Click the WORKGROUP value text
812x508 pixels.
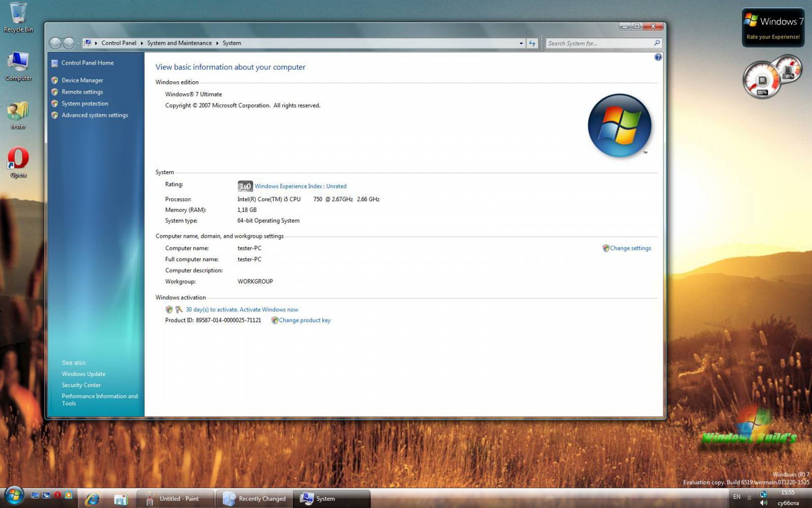pyautogui.click(x=255, y=281)
